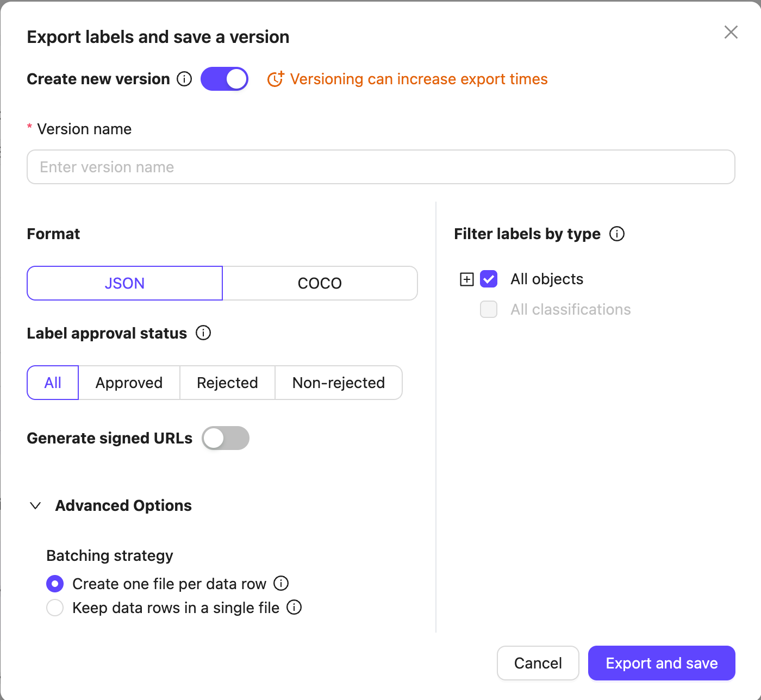Click the All classifications label

571,309
